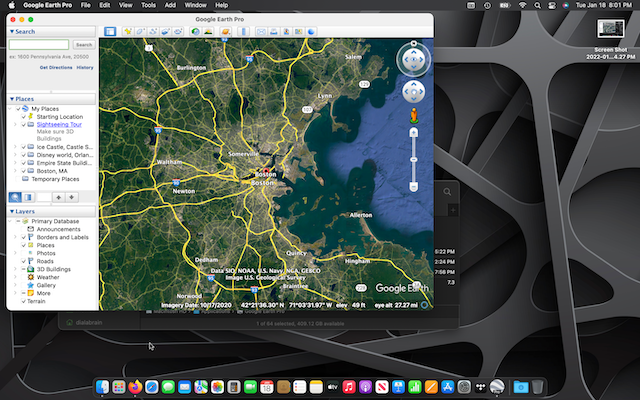This screenshot has width=640, height=400.
Task: Open the View menu in menu bar
Action: [124, 5]
